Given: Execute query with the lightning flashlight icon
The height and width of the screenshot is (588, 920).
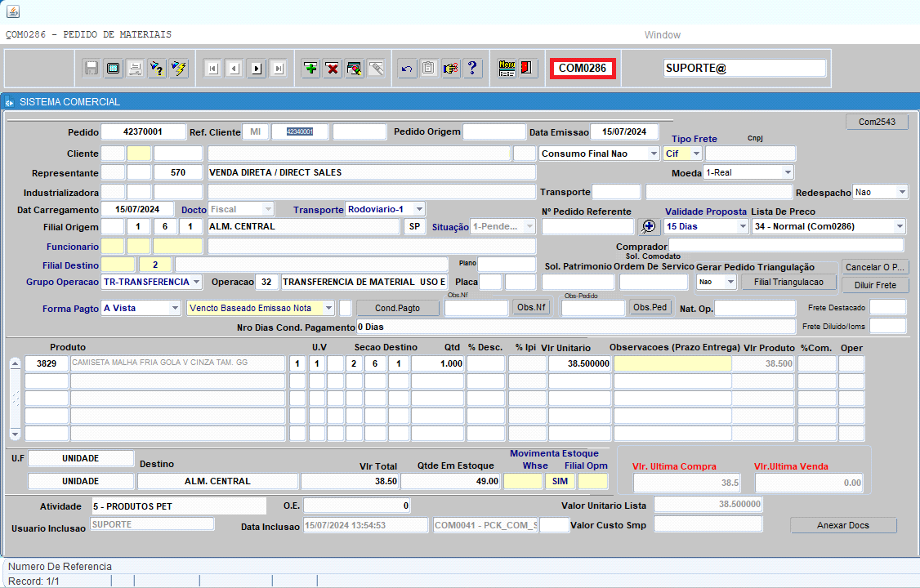Looking at the screenshot, I should [178, 69].
